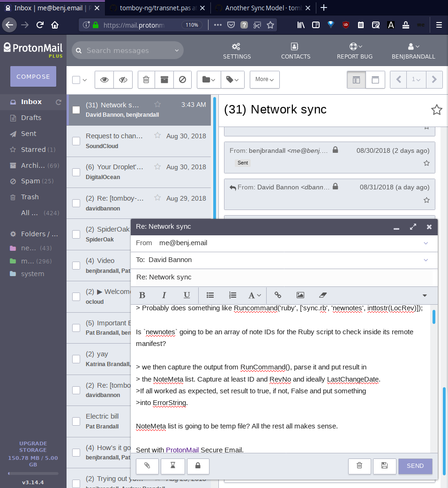Open select-all dropdown arrow
This screenshot has height=488, width=448.
pyautogui.click(x=85, y=80)
